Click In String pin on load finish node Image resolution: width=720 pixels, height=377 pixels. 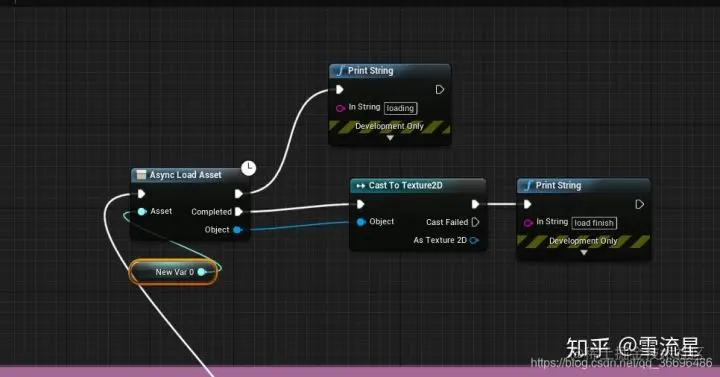(x=528, y=223)
